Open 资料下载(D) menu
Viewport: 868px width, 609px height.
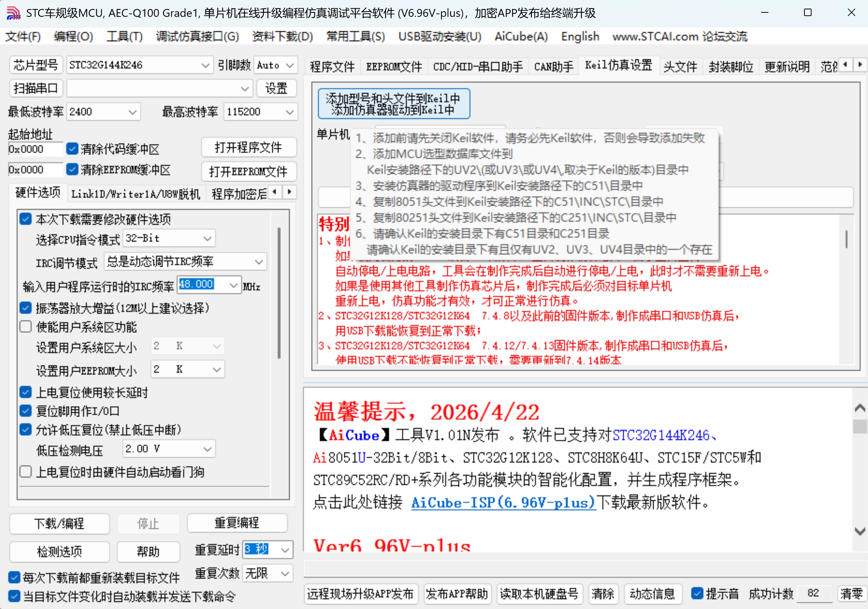(282, 36)
